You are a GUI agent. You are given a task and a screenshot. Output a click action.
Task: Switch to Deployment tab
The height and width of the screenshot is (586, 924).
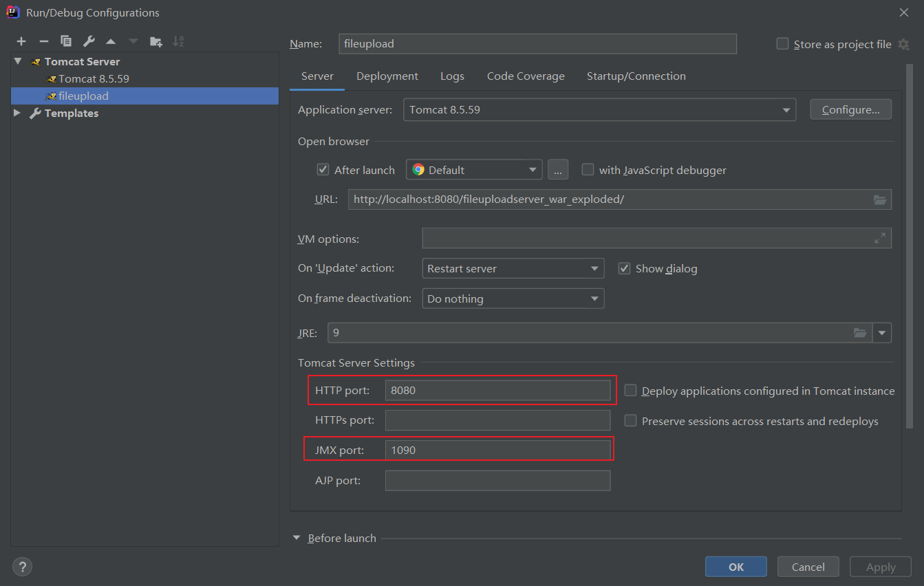pos(387,76)
